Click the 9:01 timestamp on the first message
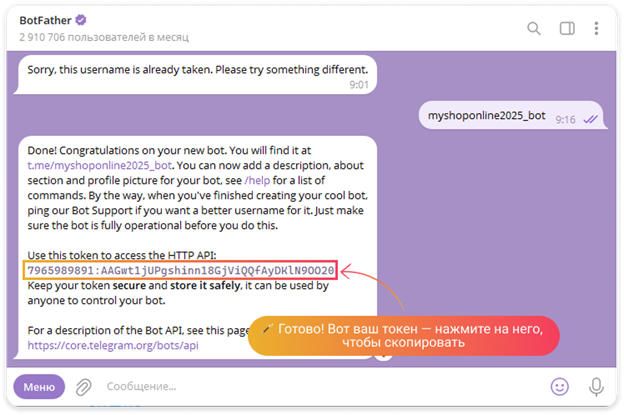 [x=359, y=86]
